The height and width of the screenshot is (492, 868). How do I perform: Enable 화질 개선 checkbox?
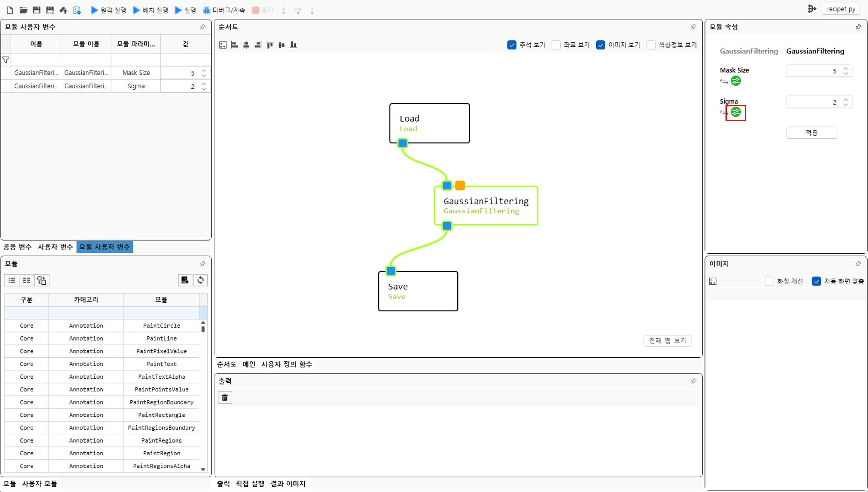(770, 281)
